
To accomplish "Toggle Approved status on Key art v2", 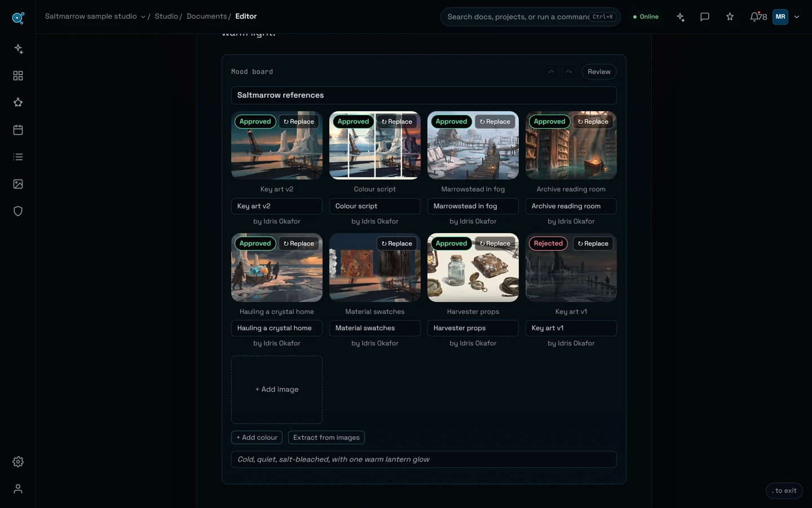I will pyautogui.click(x=255, y=121).
